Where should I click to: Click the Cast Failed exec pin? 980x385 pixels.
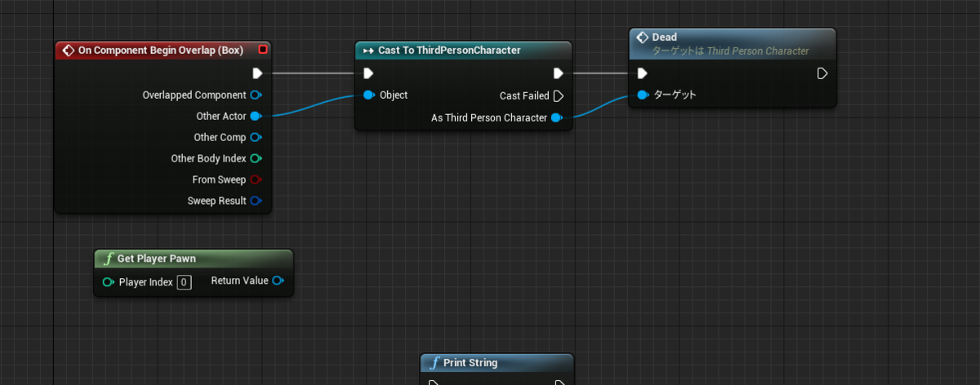[x=559, y=95]
